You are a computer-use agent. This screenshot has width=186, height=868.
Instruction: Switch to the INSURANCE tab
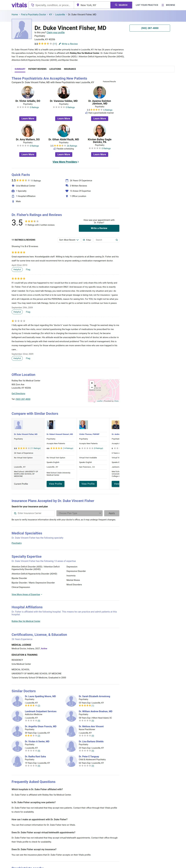70,69
